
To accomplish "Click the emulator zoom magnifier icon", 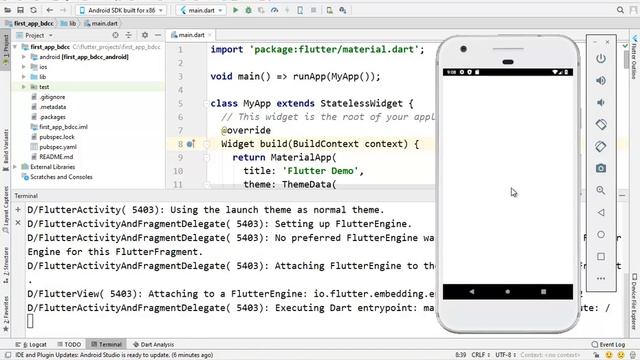I will click(x=601, y=190).
